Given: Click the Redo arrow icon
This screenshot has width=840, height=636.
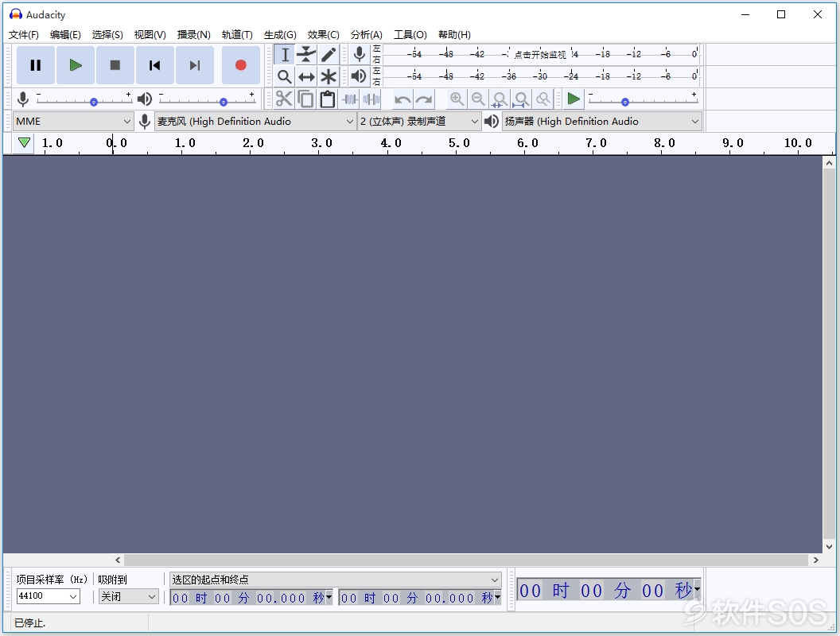Looking at the screenshot, I should pos(424,99).
